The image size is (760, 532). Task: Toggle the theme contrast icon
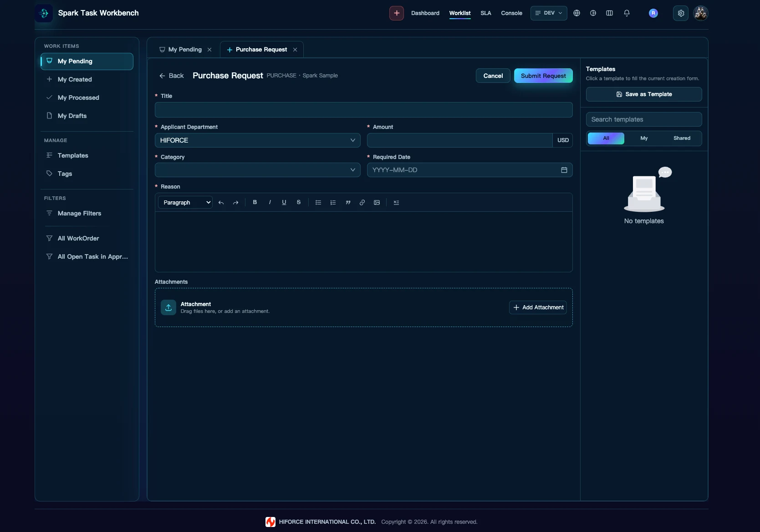593,13
